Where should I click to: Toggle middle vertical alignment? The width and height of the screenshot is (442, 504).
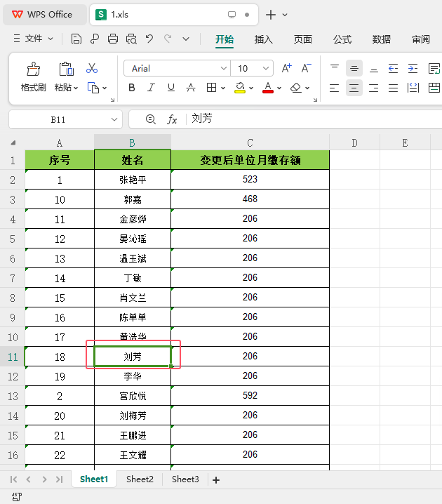tap(354, 68)
